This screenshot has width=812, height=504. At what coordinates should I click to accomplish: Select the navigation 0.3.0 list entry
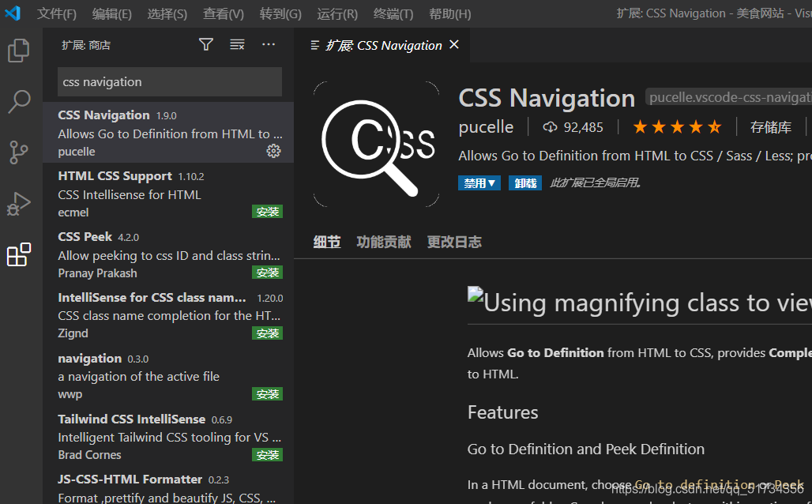click(168, 375)
